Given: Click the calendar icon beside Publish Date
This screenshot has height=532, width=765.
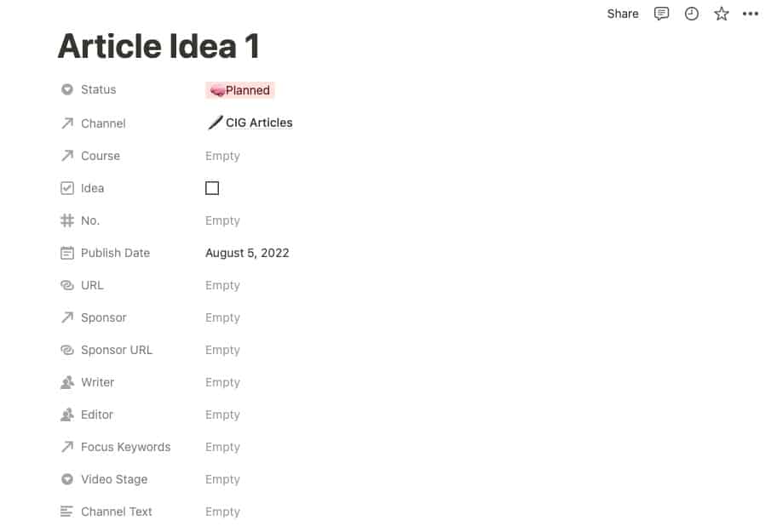Looking at the screenshot, I should tap(67, 252).
